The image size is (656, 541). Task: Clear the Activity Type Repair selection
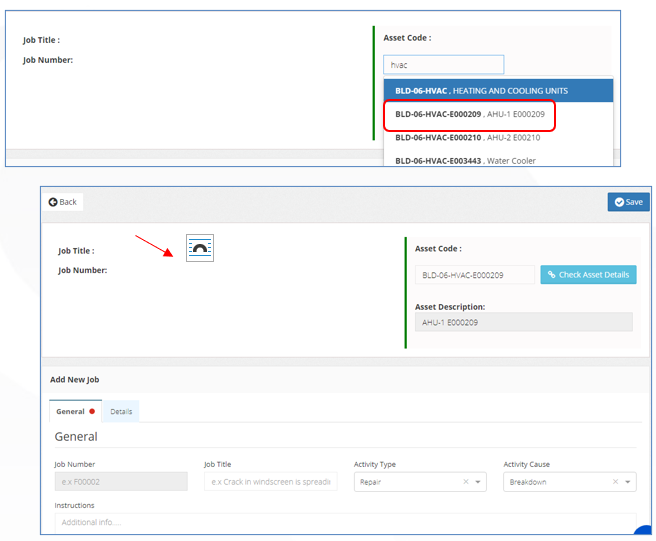tap(466, 482)
